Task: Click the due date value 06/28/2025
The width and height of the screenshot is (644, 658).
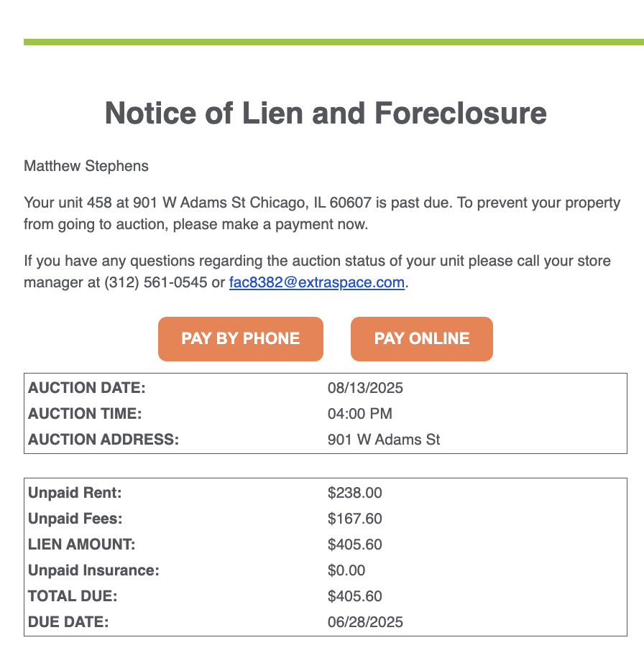Action: tap(365, 622)
